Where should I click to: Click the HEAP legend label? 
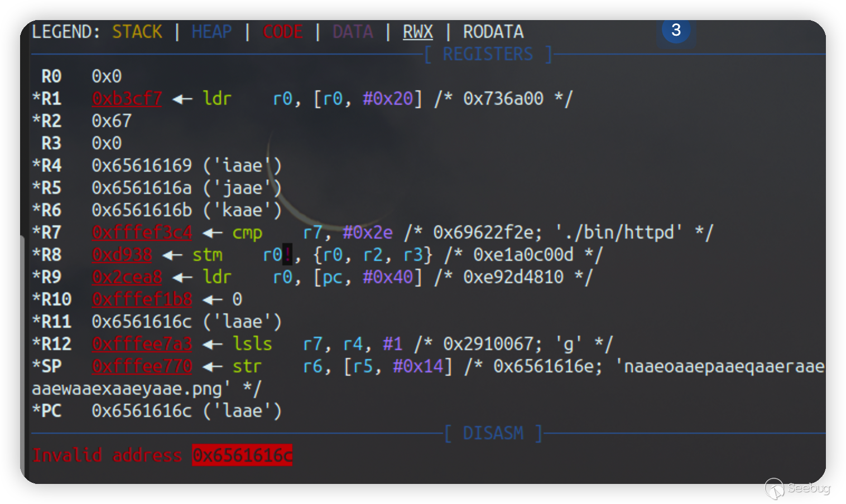[x=212, y=32]
